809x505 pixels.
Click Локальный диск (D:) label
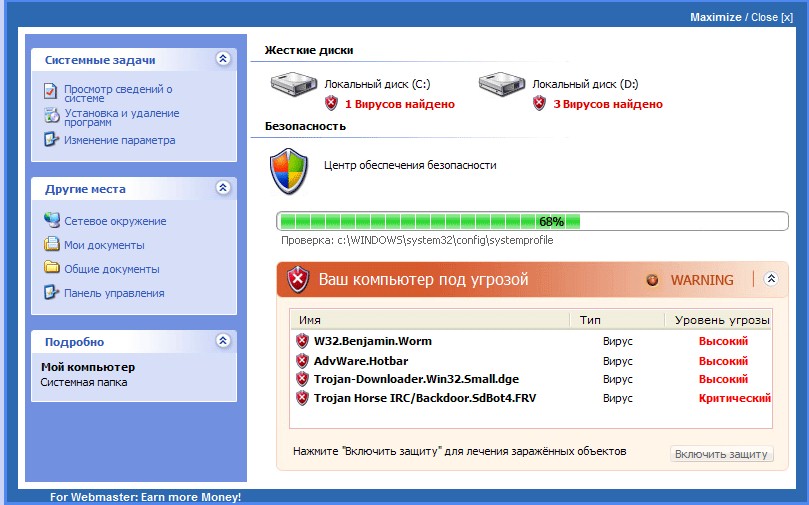[x=585, y=84]
